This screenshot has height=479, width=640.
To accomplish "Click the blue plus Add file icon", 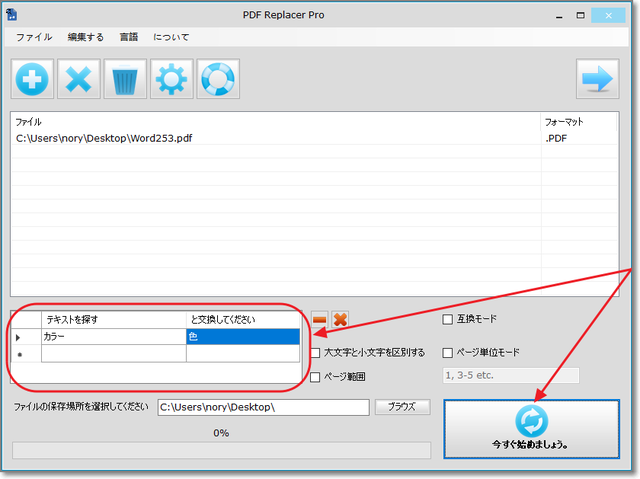I will (32, 79).
